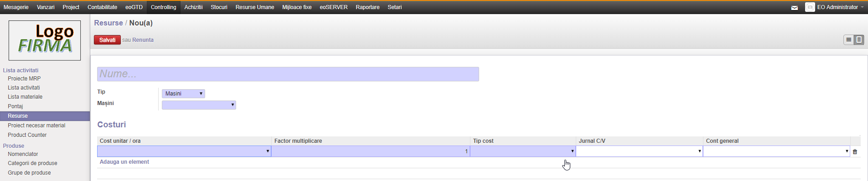Click the Logo FIRMA image
Viewport: 868px width, 181px height.
tap(45, 40)
